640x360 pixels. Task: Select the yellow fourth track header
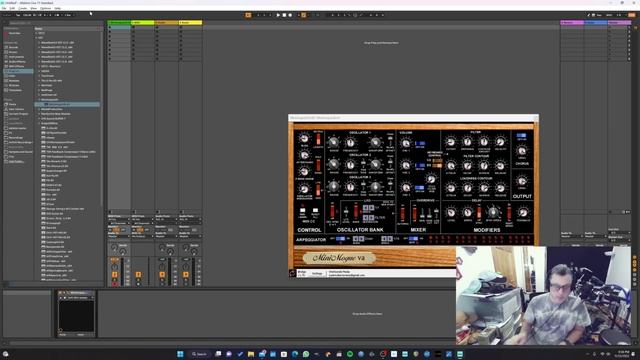click(x=191, y=22)
